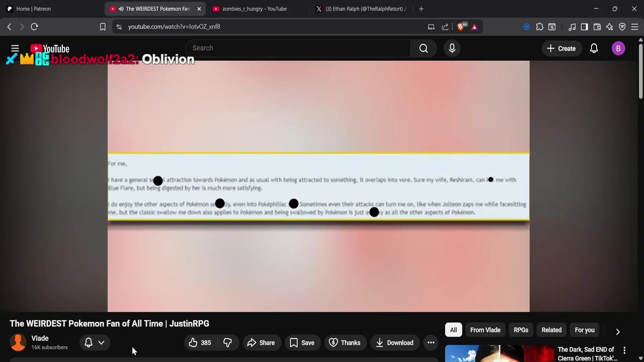
Task: Open Brave VPN shield icon
Action: [622, 27]
